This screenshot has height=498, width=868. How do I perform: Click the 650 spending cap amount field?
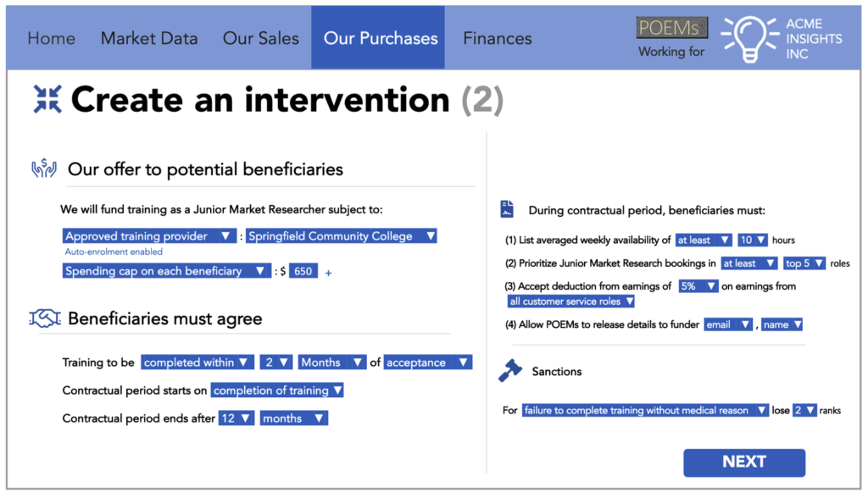pyautogui.click(x=303, y=271)
